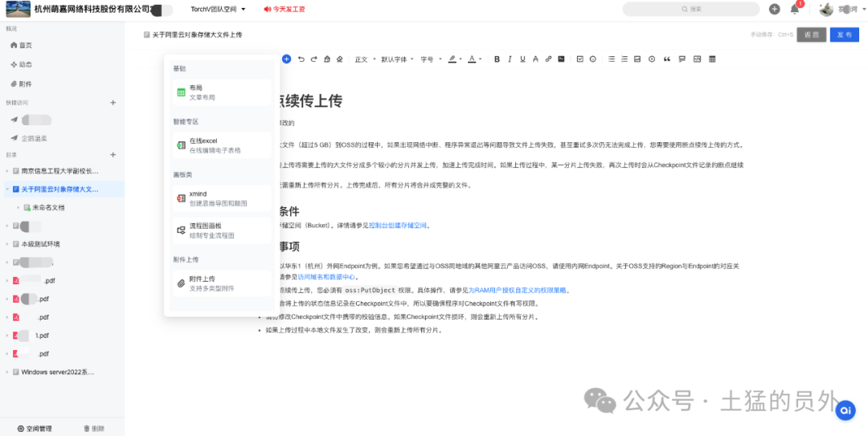Viewport: 868px width, 436px height.
Task: Insert a hyperlink from the toolbar
Action: 548,59
